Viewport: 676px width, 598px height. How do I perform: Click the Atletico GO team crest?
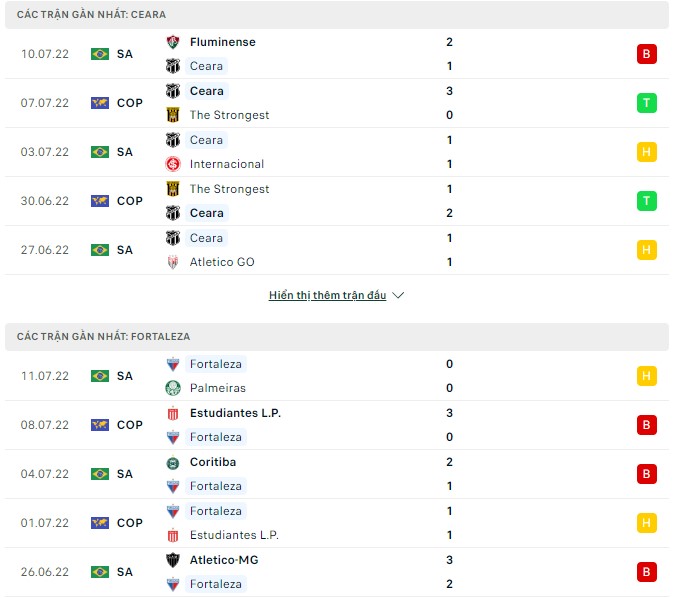click(173, 262)
